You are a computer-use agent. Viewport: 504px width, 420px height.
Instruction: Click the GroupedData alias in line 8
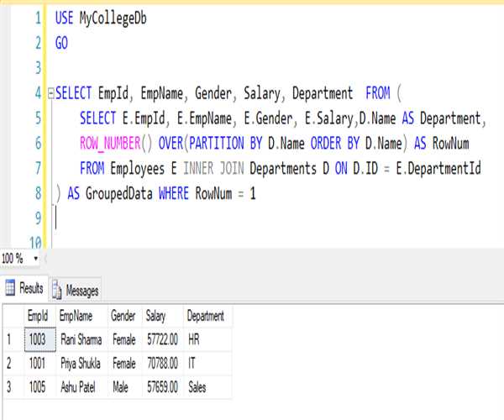point(120,194)
